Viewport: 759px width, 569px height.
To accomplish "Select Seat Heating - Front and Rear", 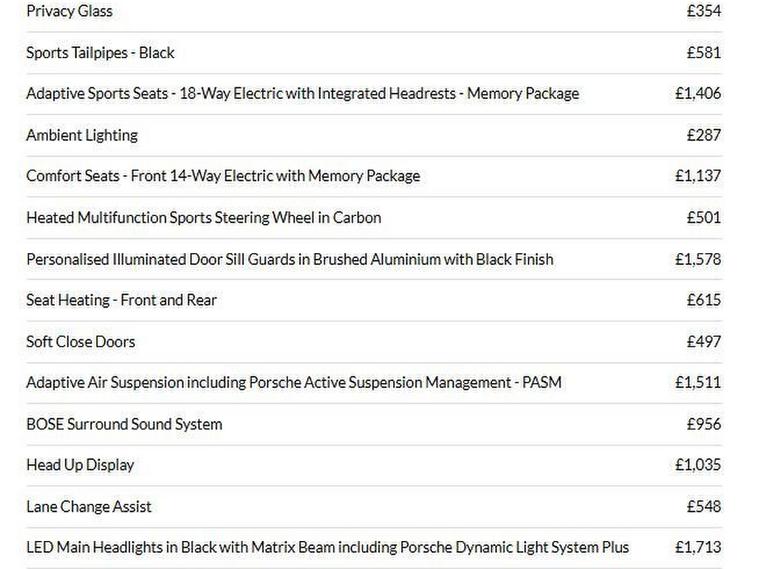I will tap(121, 300).
